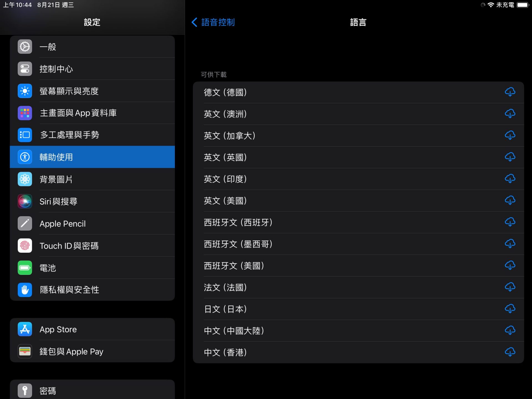Open 錢包與Apple Pay settings
The image size is (532, 399).
pos(92,351)
